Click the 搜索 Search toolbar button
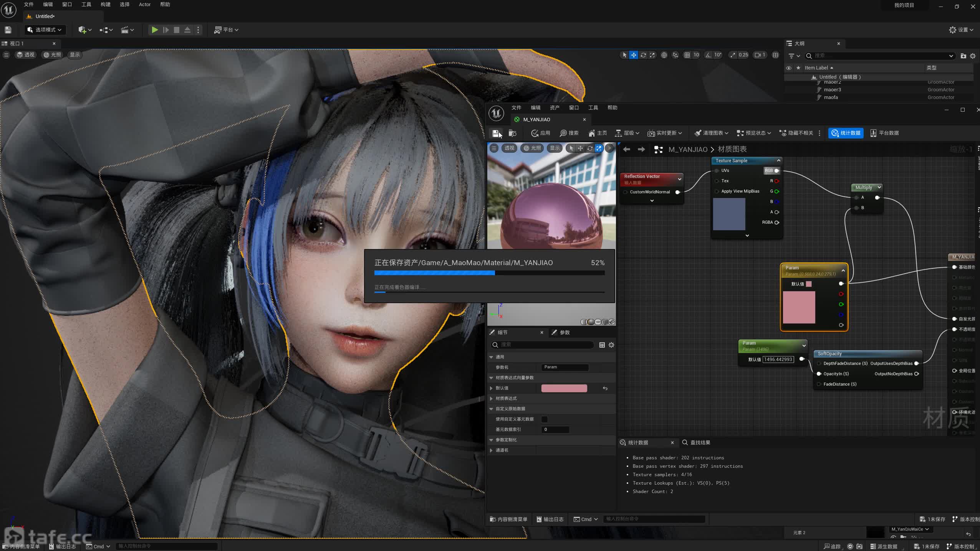 tap(569, 133)
